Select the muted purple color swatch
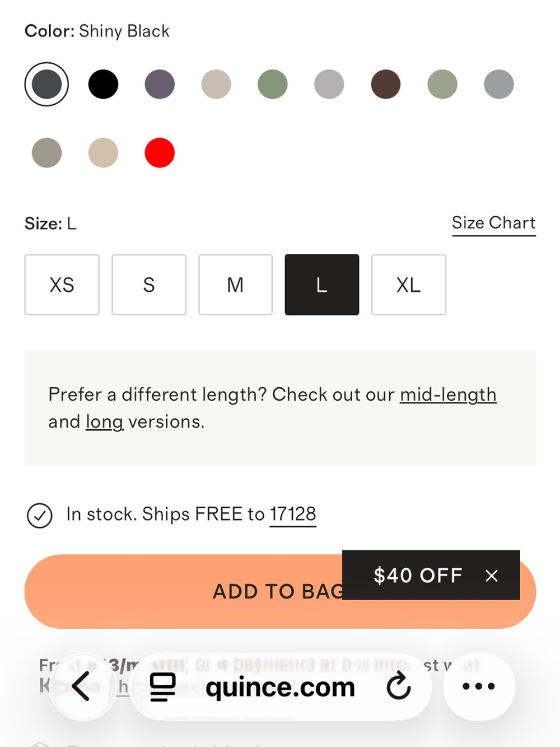Screen dimensions: 560x747 160,85
